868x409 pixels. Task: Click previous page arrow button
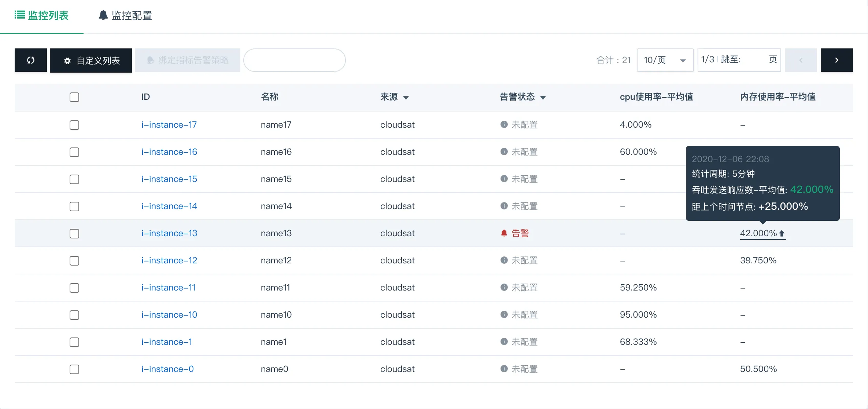(801, 60)
